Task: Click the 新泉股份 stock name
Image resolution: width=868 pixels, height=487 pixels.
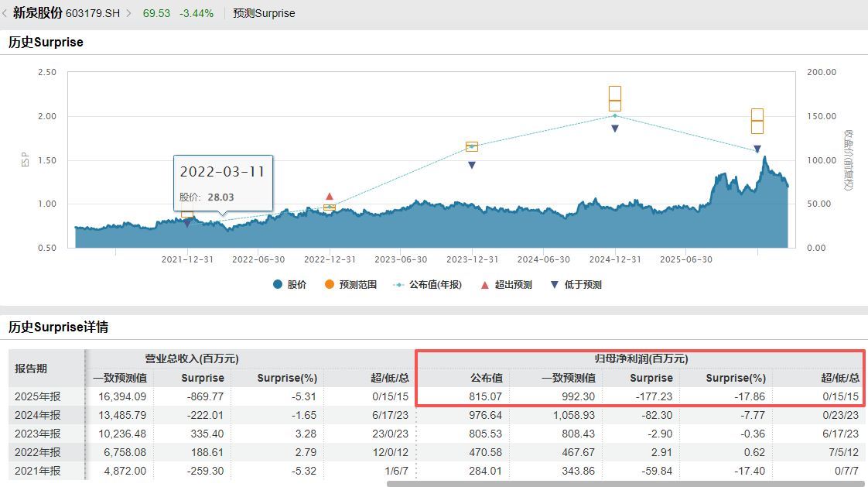Action: click(37, 13)
